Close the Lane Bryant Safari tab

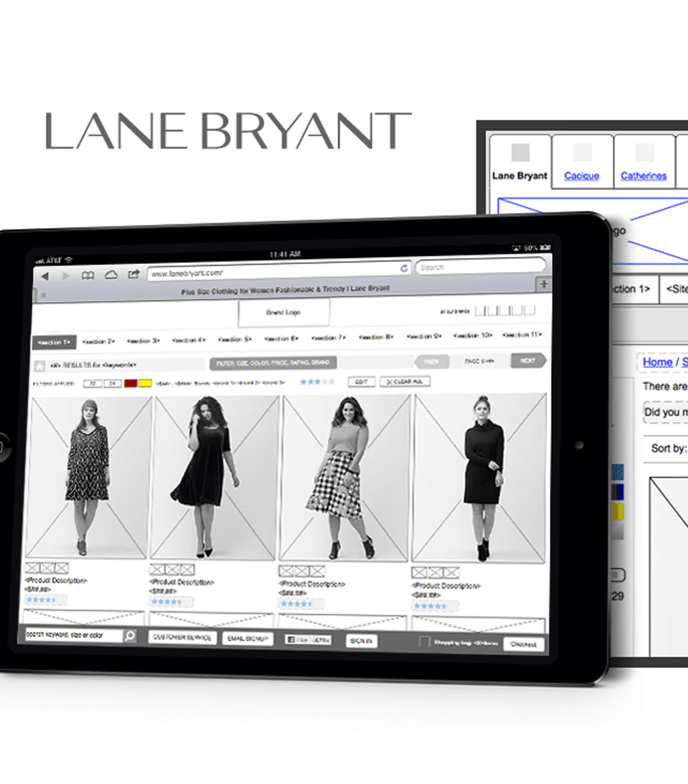pyautogui.click(x=44, y=295)
